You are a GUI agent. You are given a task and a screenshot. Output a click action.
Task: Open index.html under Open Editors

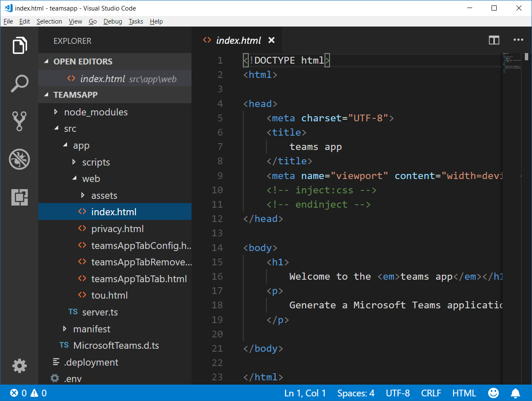pos(115,79)
